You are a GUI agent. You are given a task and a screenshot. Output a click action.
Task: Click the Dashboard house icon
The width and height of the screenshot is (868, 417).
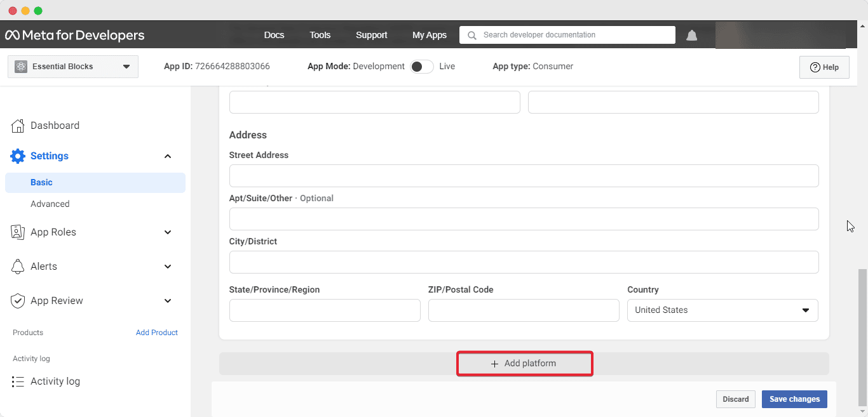click(x=18, y=126)
